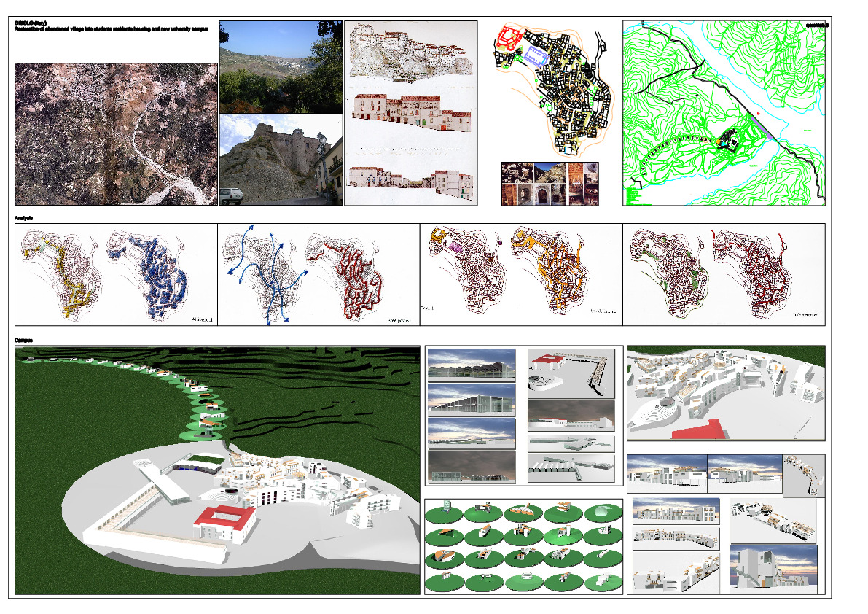Viewport: 868px width, 614px height.
Task: Click the "Campus" section heading
Action: (x=23, y=340)
